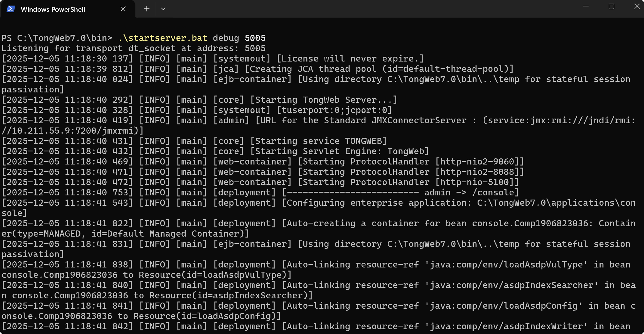Expand the new tab profile dropdown chevron

(163, 9)
